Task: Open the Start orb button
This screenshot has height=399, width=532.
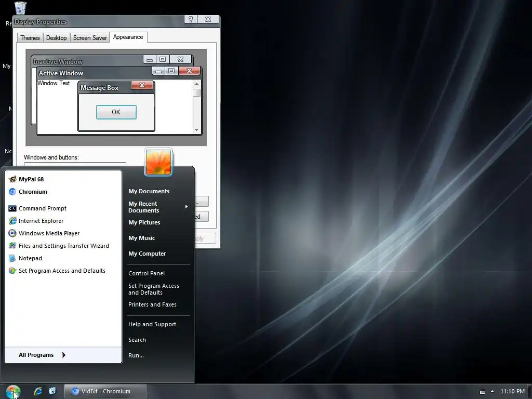Action: tap(13, 392)
